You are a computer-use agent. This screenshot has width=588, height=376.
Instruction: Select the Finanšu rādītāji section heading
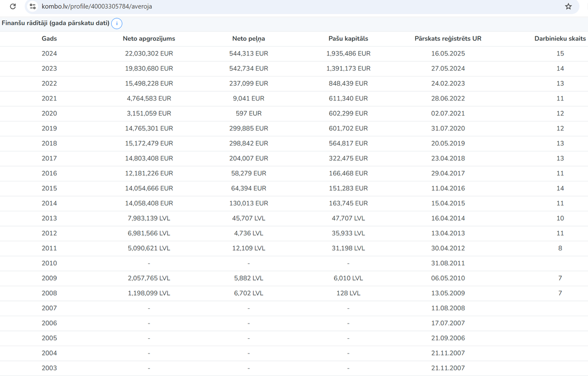(55, 23)
